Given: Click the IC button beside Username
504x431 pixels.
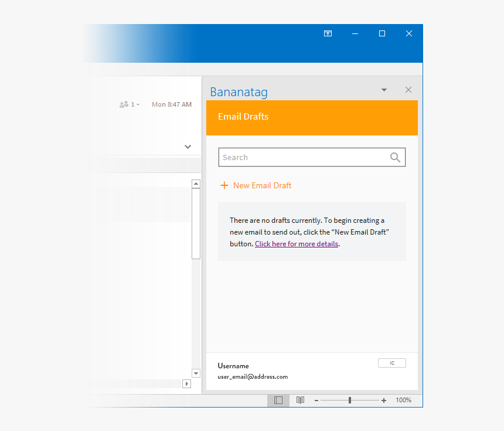Looking at the screenshot, I should (x=392, y=363).
